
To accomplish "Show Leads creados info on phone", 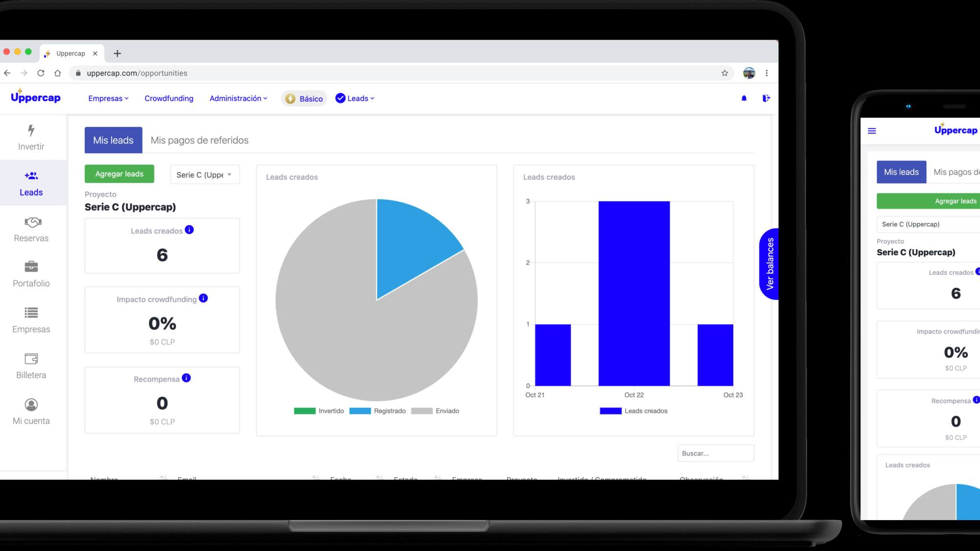I will pyautogui.click(x=978, y=271).
